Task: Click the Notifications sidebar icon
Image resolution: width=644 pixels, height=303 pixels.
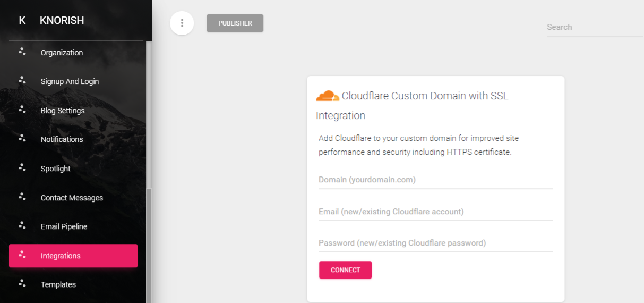Action: point(22,138)
